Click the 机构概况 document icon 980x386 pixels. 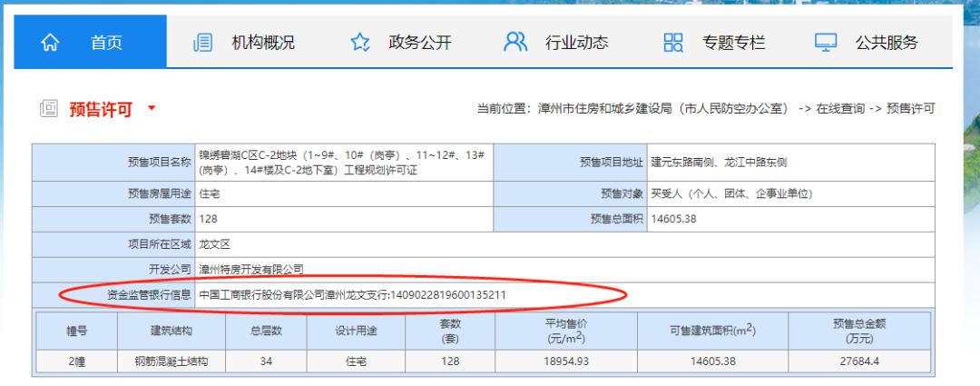202,43
